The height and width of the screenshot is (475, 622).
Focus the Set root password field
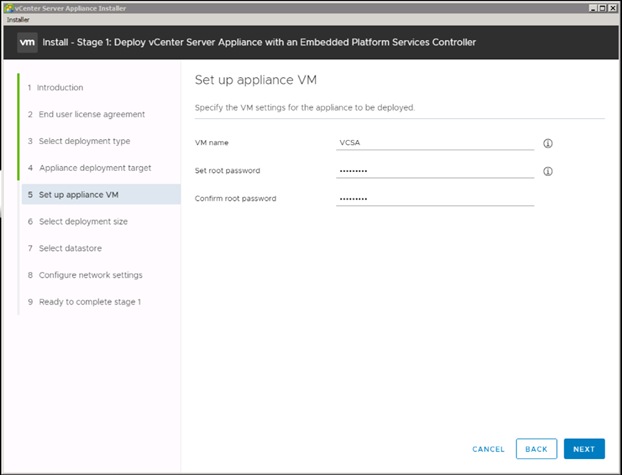pyautogui.click(x=435, y=171)
